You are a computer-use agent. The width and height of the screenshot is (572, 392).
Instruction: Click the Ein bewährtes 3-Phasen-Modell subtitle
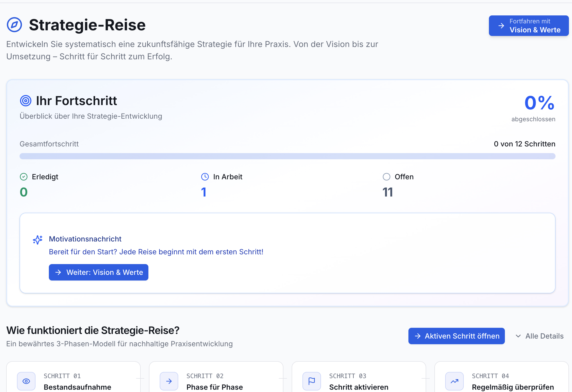coord(120,344)
